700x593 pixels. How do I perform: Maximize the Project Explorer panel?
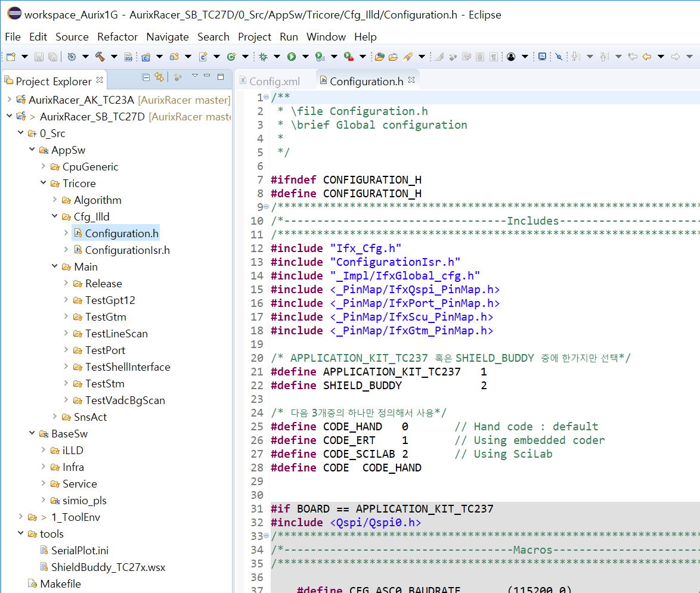pos(221,77)
